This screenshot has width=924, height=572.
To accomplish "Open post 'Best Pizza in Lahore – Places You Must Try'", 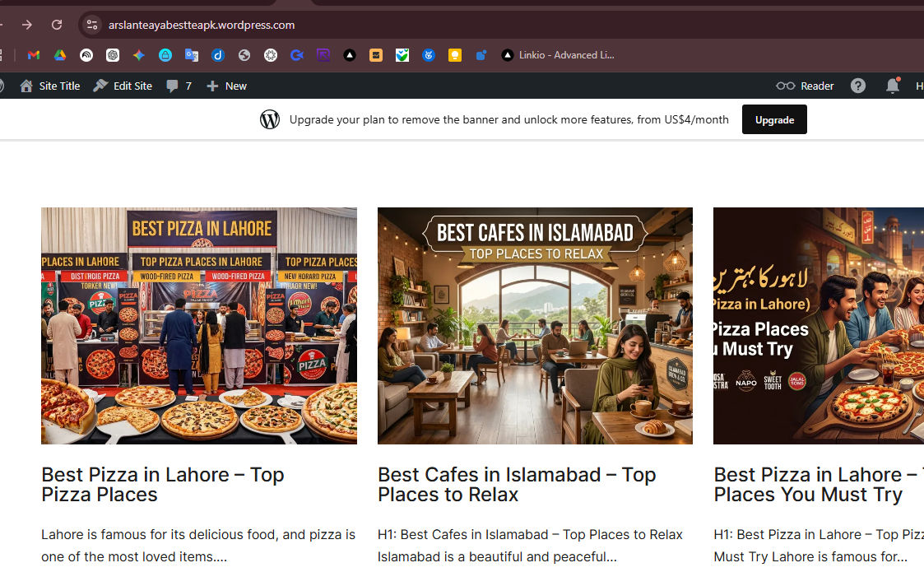I will [x=819, y=484].
